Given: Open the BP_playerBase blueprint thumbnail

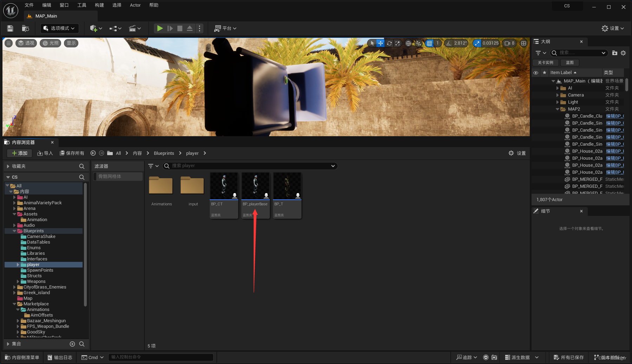Looking at the screenshot, I should [255, 195].
